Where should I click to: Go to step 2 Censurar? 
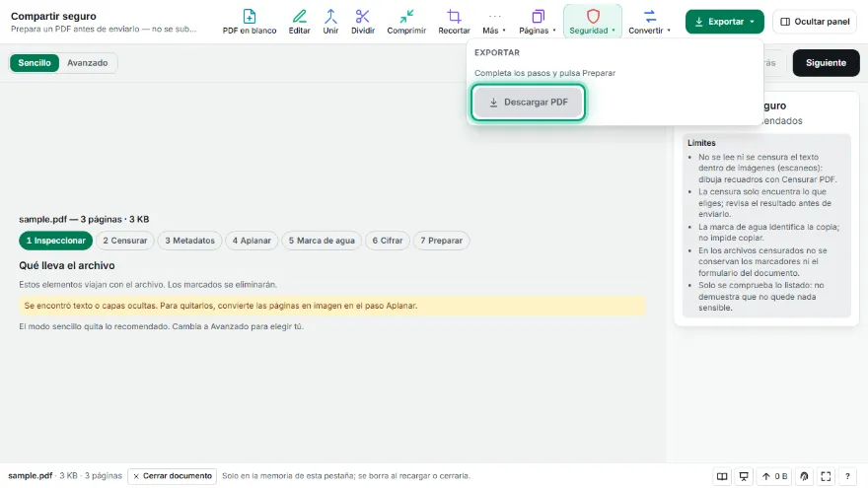pyautogui.click(x=125, y=241)
